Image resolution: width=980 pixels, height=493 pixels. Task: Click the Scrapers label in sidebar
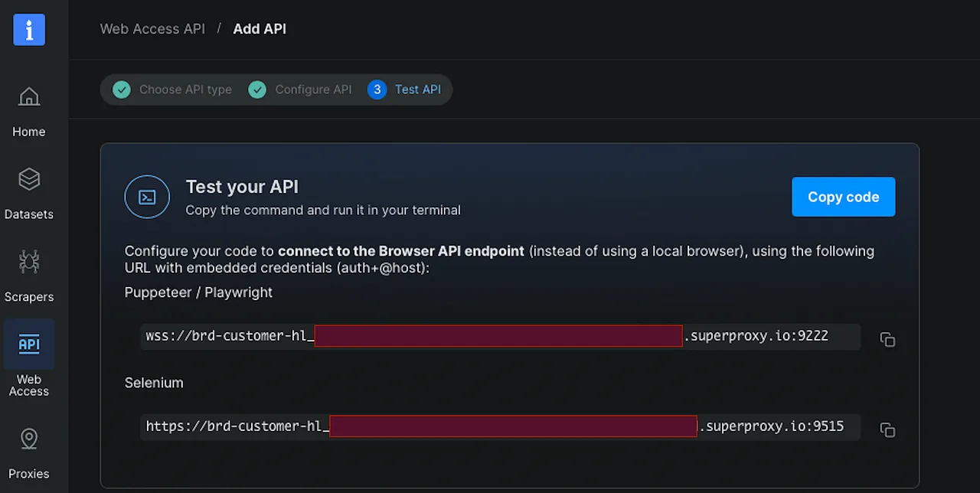pyautogui.click(x=29, y=297)
